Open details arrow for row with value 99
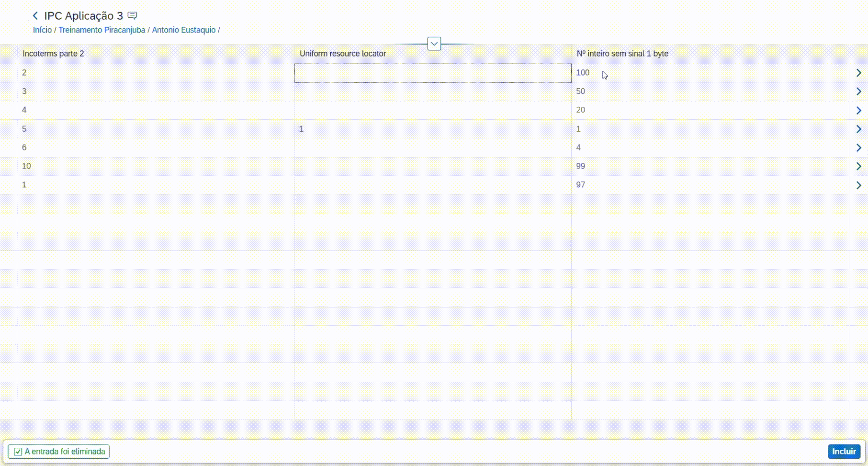The image size is (868, 466). 858,166
